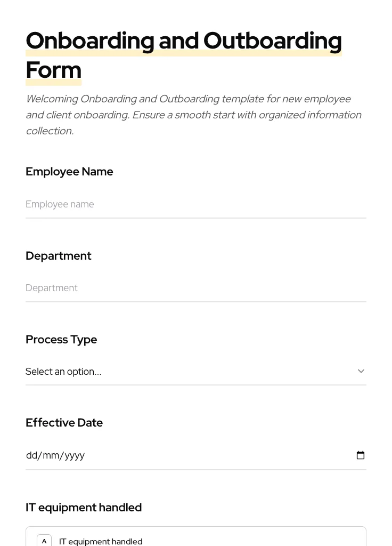Click the Employee Name field label
The width and height of the screenshot is (392, 546).
[69, 172]
